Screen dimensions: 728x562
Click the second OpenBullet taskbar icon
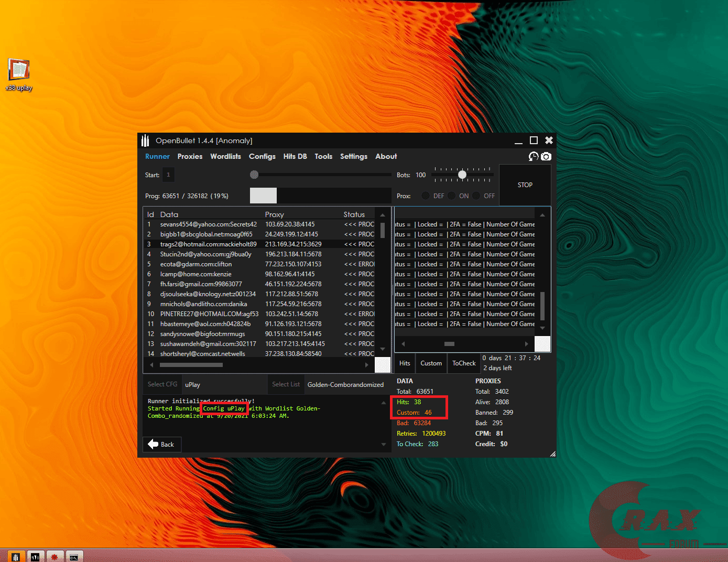36,556
